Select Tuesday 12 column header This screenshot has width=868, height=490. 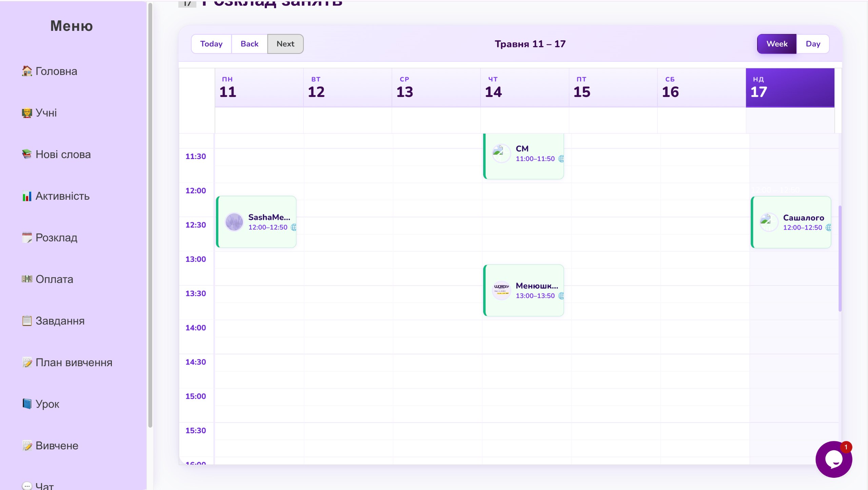(348, 88)
